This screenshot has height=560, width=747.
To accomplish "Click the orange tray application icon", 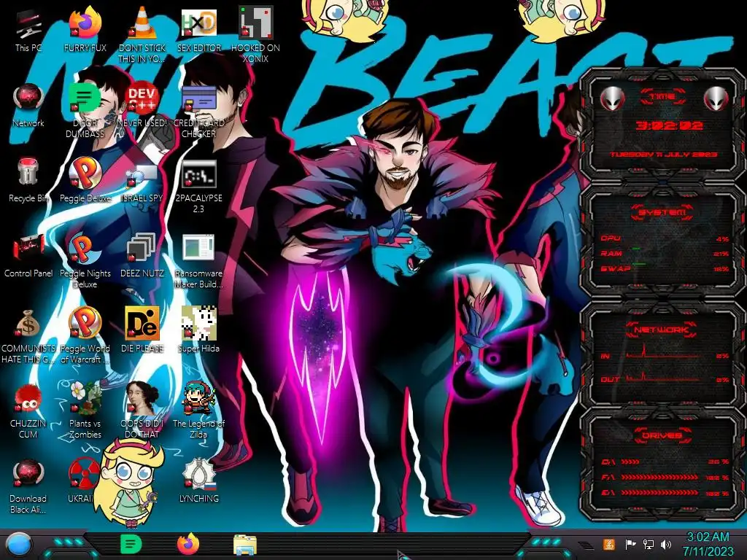I will (608, 544).
